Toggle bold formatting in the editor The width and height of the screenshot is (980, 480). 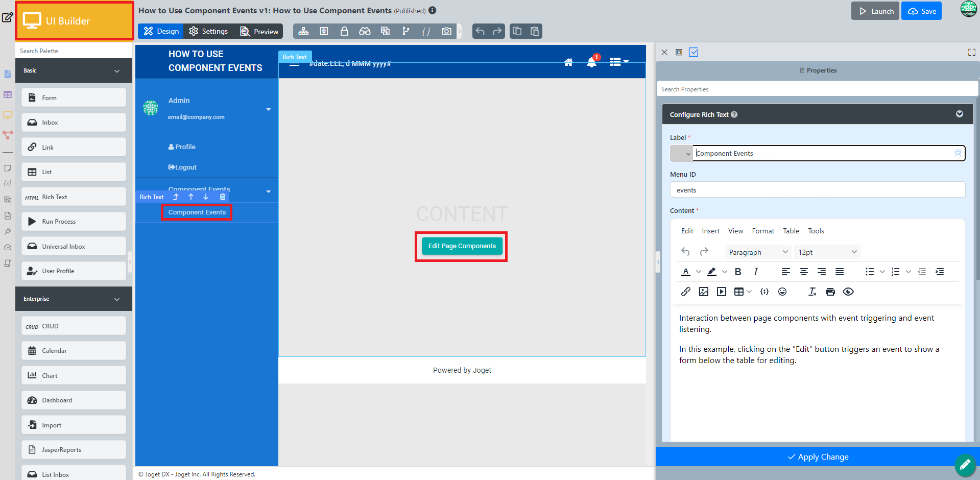tap(738, 272)
